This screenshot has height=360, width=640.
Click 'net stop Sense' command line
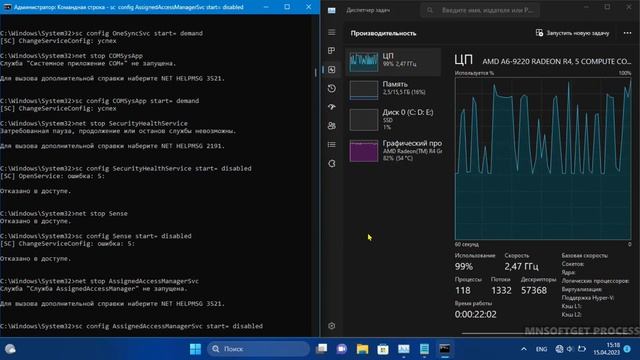(x=64, y=213)
